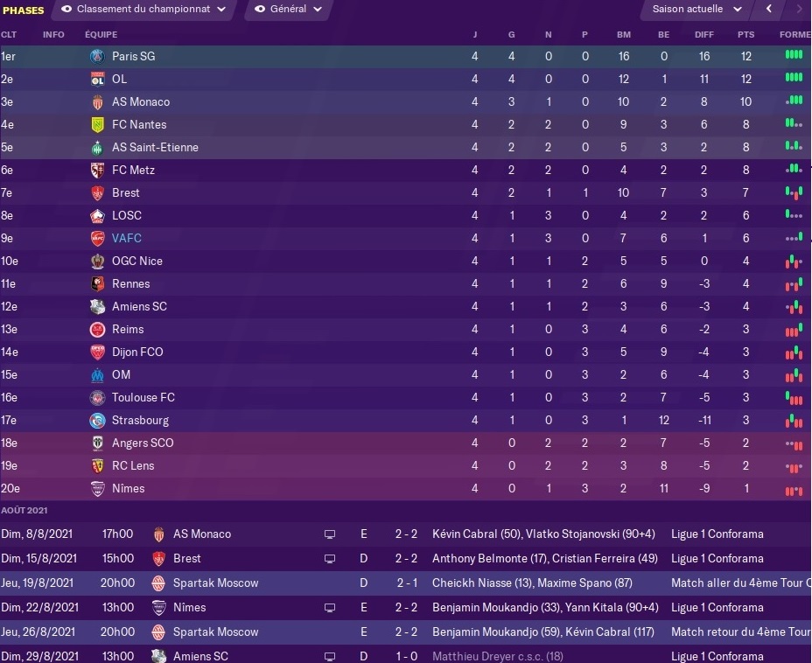The height and width of the screenshot is (663, 812).
Task: Click TV broadcast icon on Nîmes fixture
Action: coord(330,608)
